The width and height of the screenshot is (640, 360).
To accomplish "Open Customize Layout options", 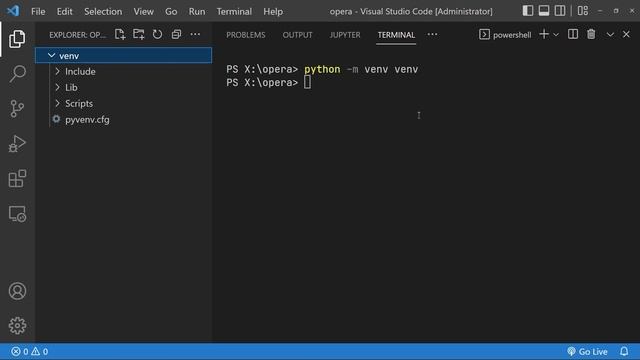I will 583,11.
